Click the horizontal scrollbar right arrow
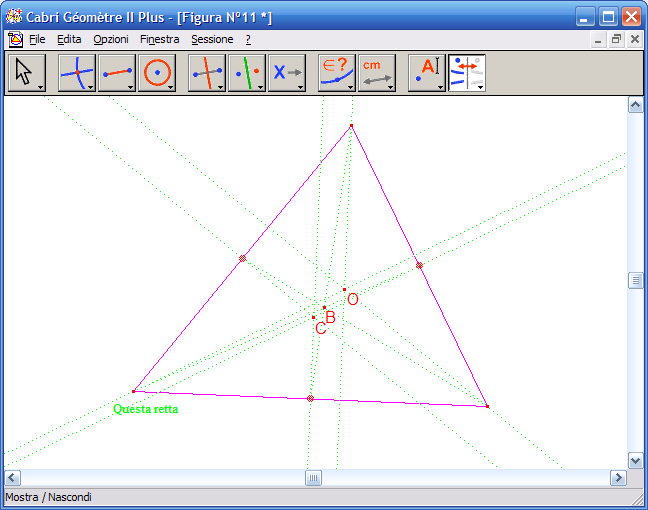The image size is (648, 510). pyautogui.click(x=618, y=478)
